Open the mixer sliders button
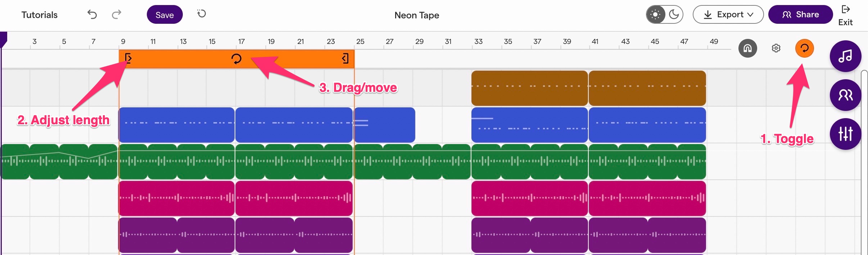 tap(845, 134)
